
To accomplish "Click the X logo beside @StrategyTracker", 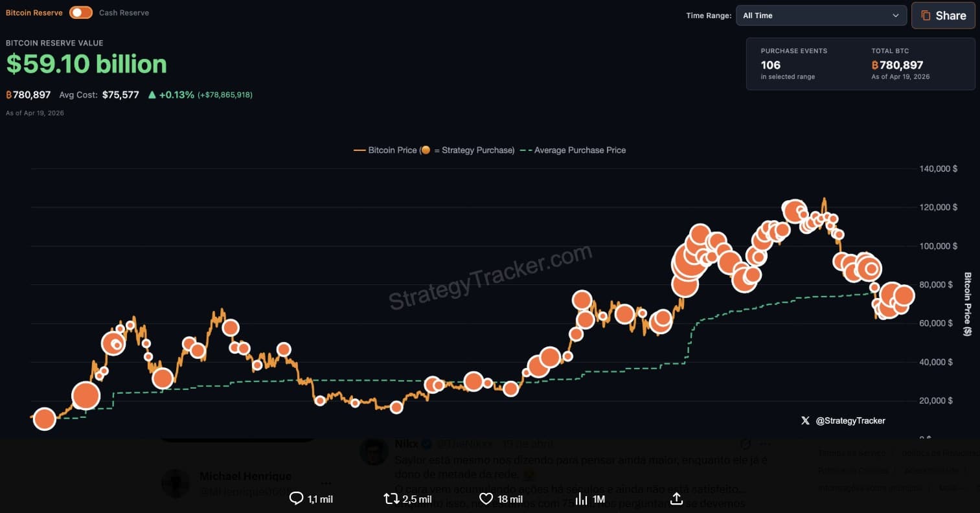I will [805, 420].
